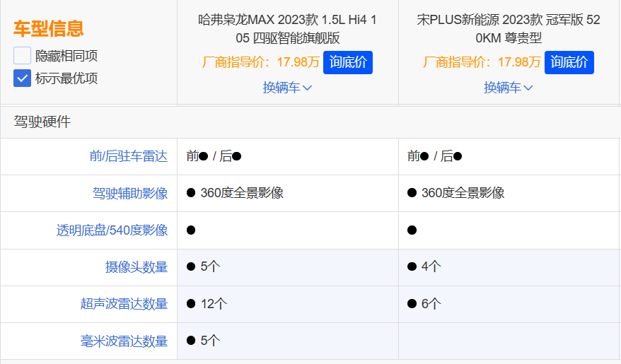Open 换辆车 dropdown under 哈弗枭龙MAX
The width and height of the screenshot is (621, 364).
tap(288, 88)
